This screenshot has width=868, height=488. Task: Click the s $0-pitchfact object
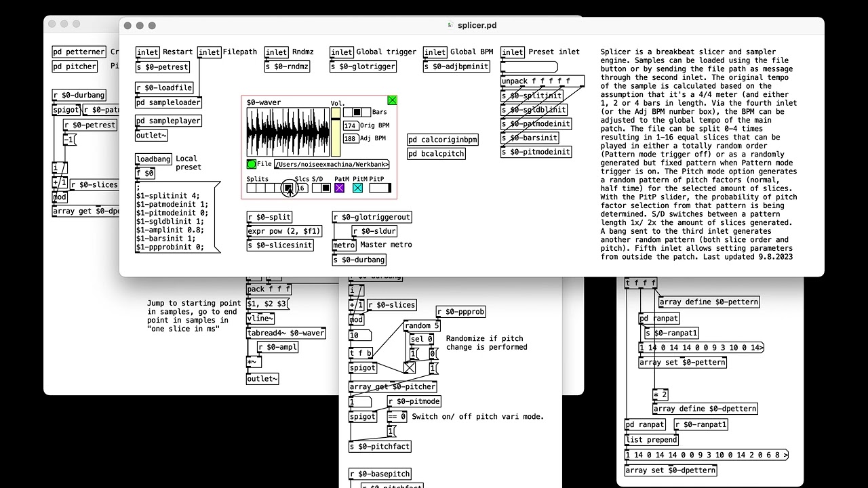coord(380,447)
